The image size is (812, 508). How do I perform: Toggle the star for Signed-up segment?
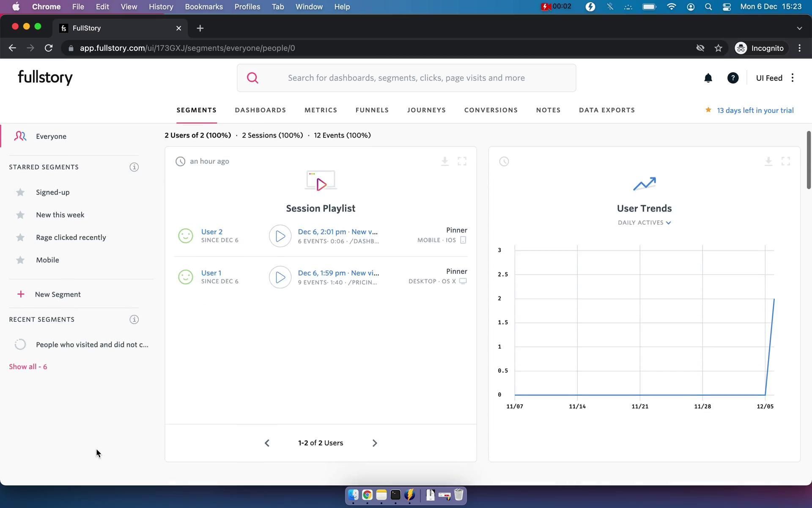pyautogui.click(x=20, y=193)
